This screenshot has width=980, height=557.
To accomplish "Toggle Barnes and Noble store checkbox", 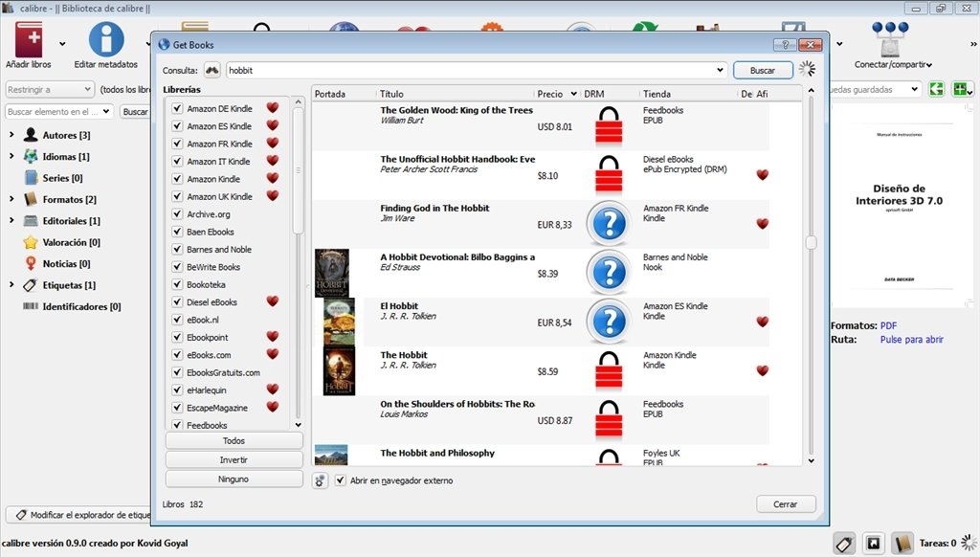I will 177,249.
